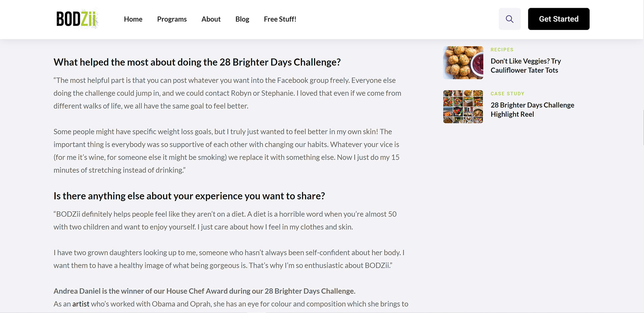Screen dimensions: 644x313
Task: Open the search icon button
Action: click(x=509, y=19)
